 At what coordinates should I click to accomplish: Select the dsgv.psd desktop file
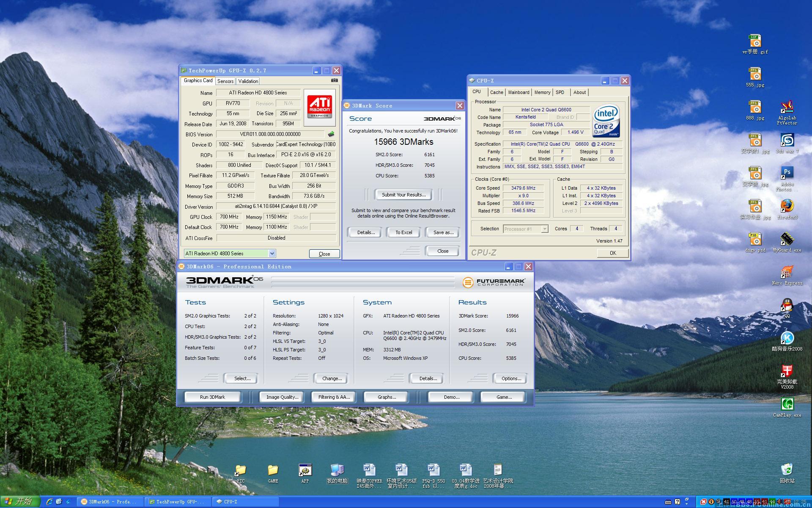pyautogui.click(x=755, y=243)
